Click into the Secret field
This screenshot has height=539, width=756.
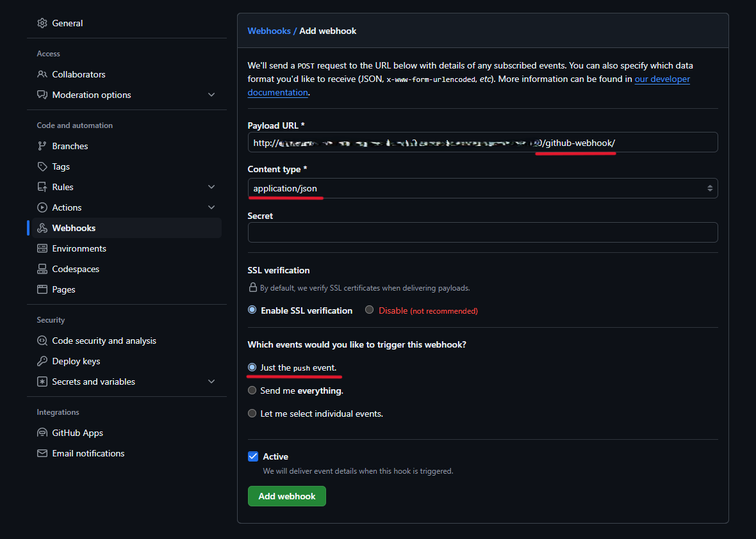(x=482, y=232)
